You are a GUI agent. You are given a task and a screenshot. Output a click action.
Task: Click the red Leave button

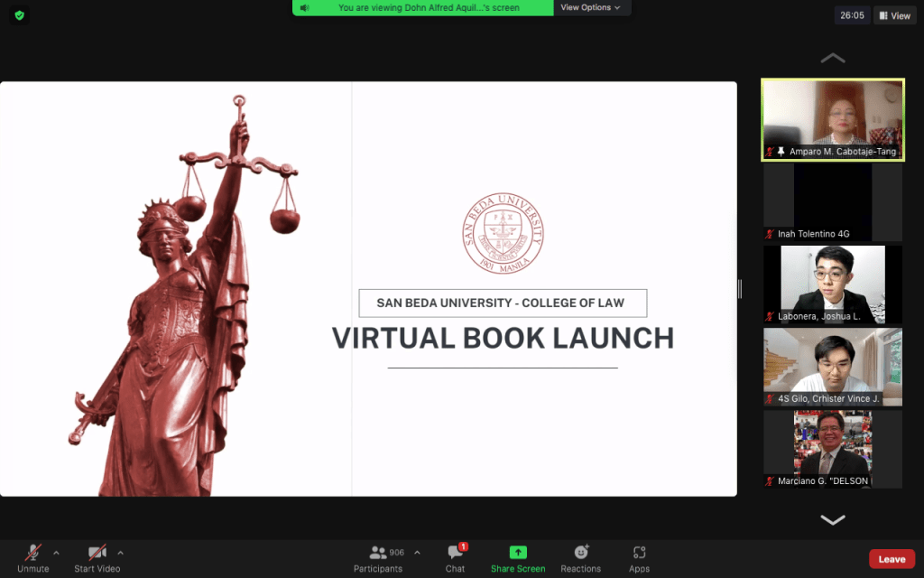coord(892,559)
